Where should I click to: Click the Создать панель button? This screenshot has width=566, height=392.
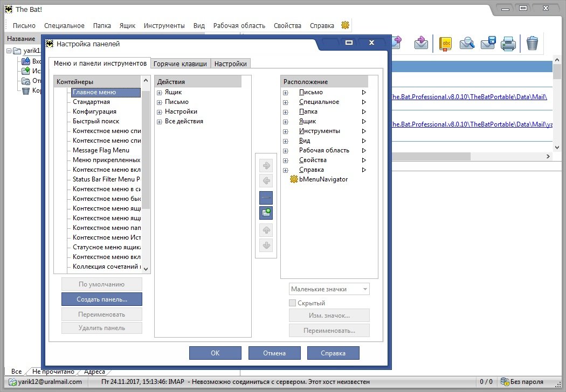click(102, 299)
